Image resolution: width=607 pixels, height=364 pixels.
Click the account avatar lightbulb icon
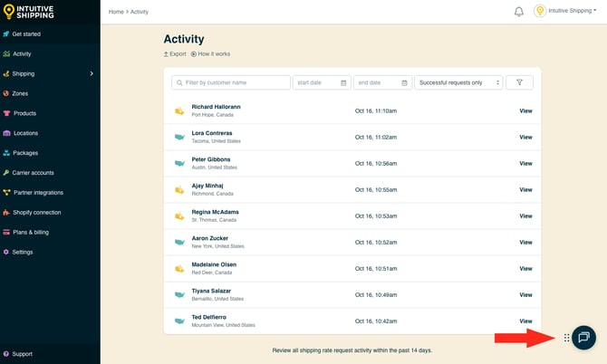[540, 11]
